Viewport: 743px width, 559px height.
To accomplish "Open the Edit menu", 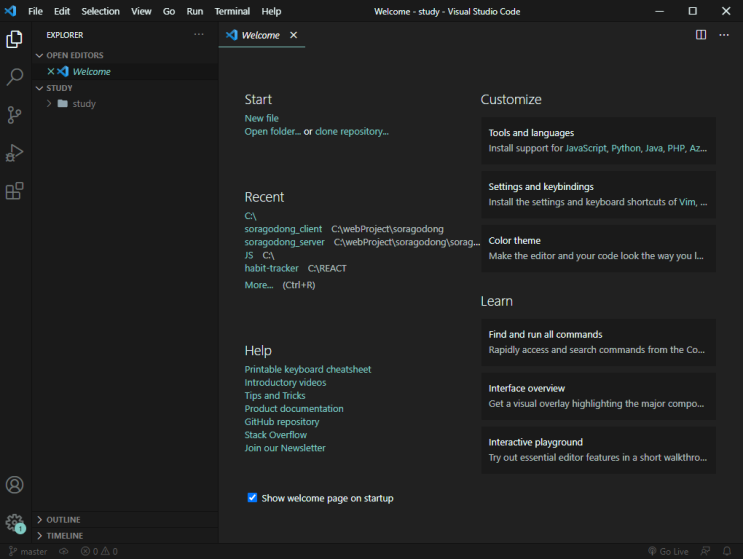I will pyautogui.click(x=62, y=11).
